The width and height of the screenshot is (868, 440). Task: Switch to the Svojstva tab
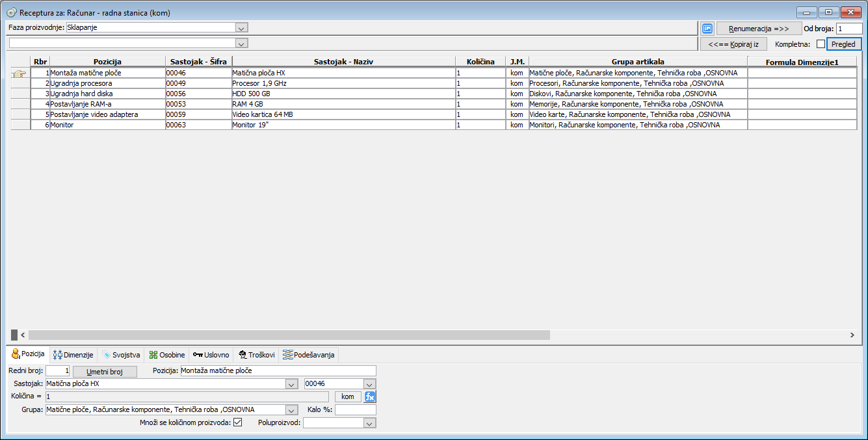click(x=121, y=355)
